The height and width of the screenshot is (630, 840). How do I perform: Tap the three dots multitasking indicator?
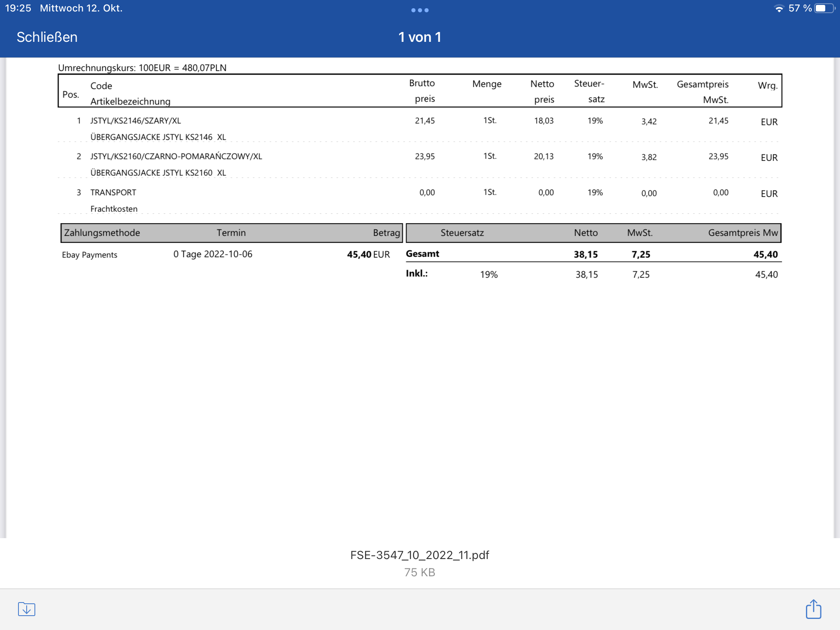point(420,10)
